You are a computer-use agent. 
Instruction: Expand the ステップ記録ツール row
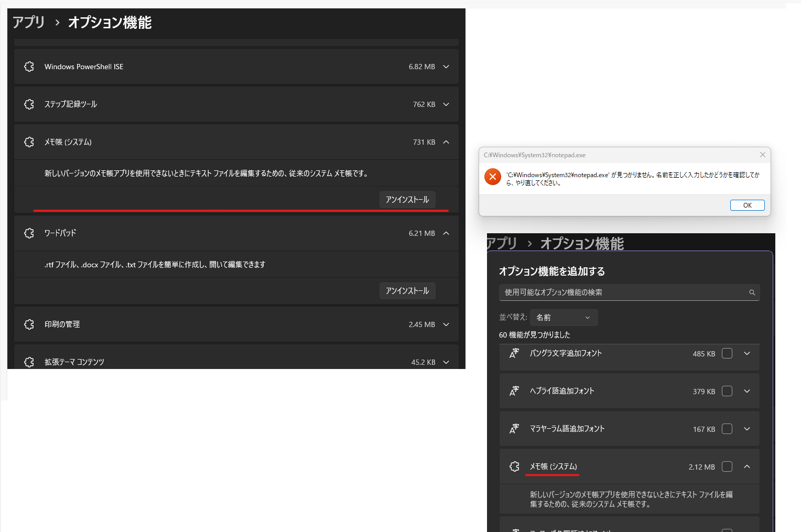(446, 104)
